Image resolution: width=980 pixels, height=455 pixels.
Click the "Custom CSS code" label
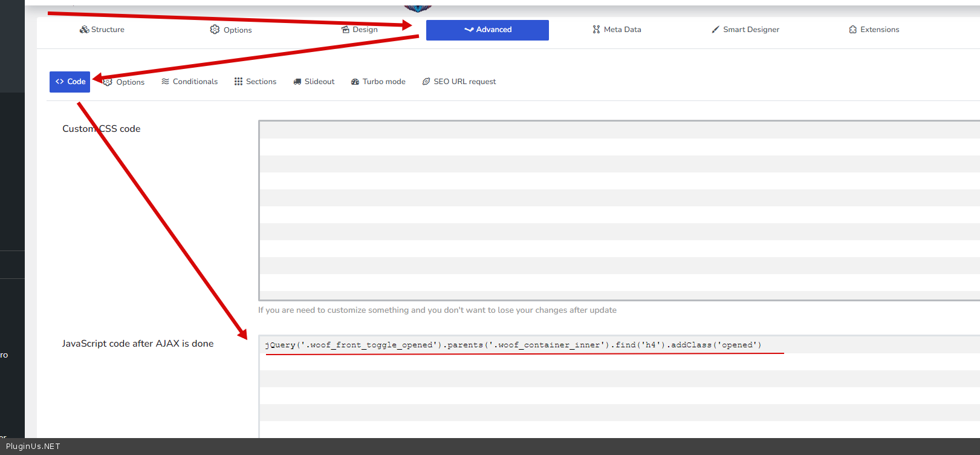(102, 129)
